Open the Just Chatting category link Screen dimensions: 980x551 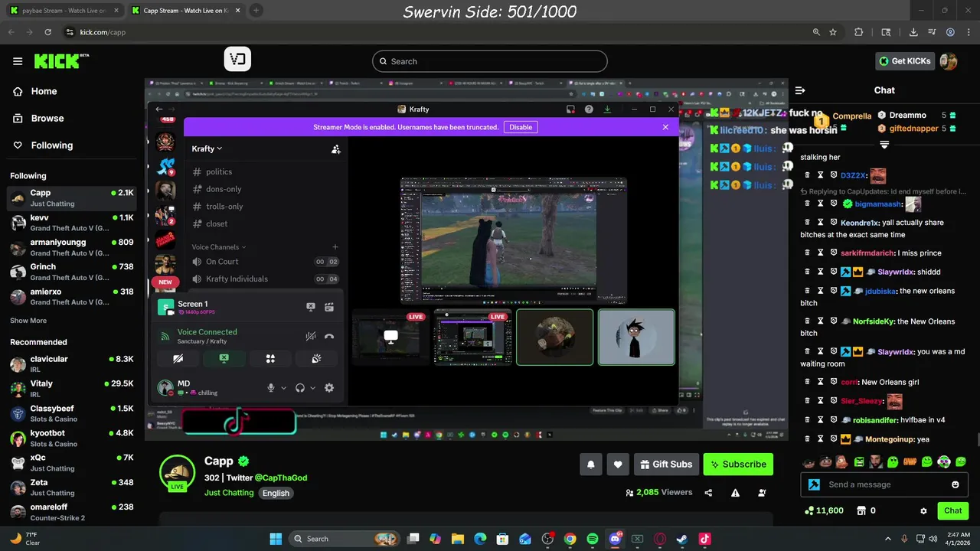(x=229, y=493)
